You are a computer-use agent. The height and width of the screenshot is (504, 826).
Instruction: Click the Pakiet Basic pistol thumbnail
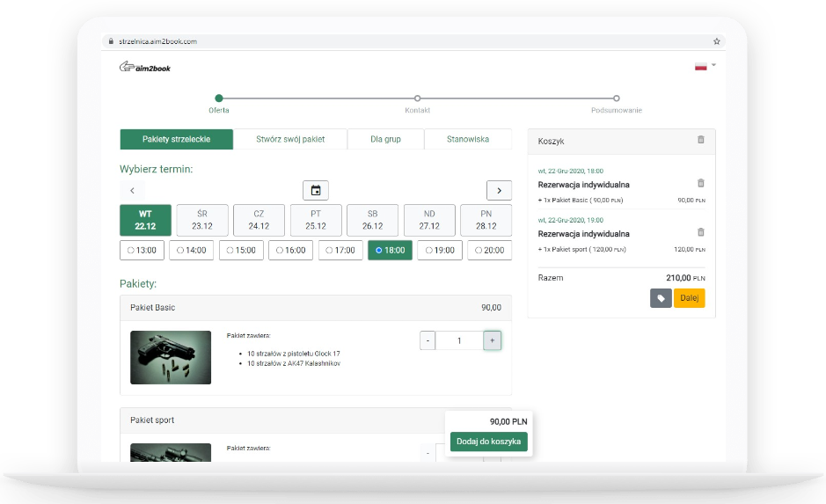pyautogui.click(x=171, y=357)
